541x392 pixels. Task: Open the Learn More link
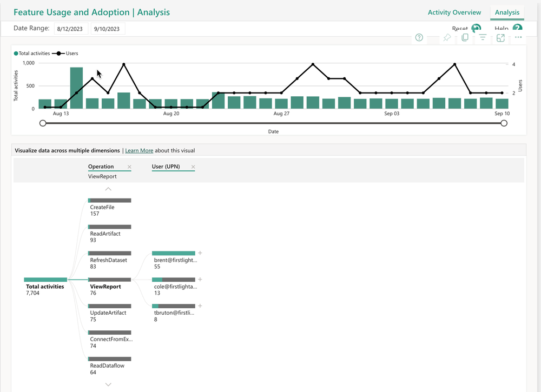pyautogui.click(x=139, y=150)
